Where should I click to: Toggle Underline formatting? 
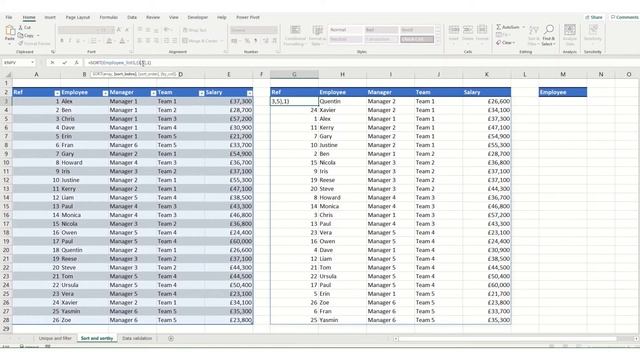[x=78, y=41]
